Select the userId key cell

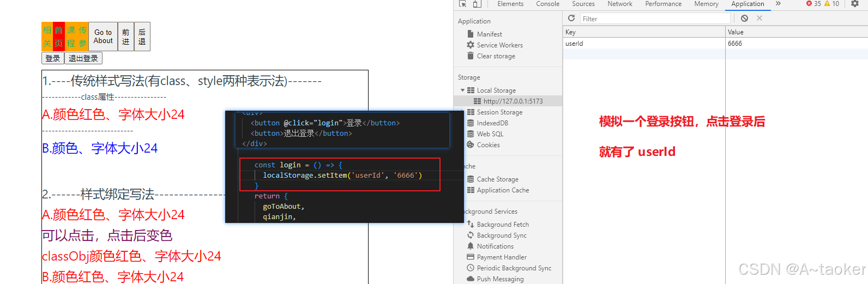click(x=644, y=43)
